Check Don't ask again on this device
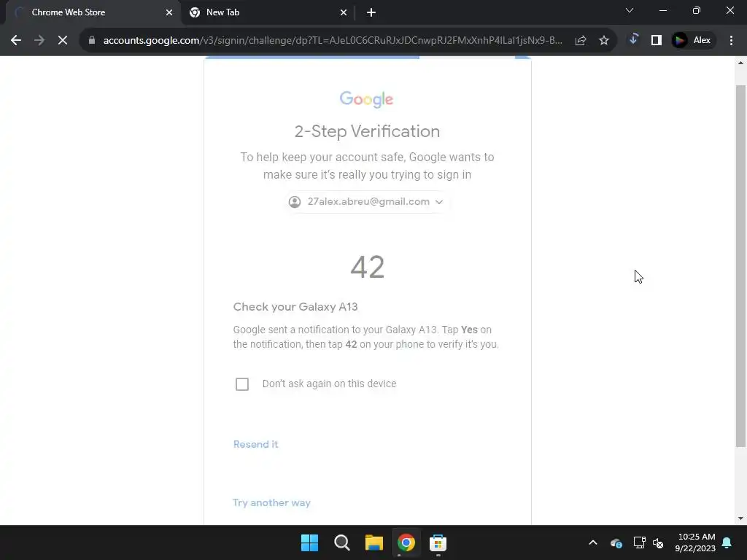The height and width of the screenshot is (560, 747). [242, 384]
